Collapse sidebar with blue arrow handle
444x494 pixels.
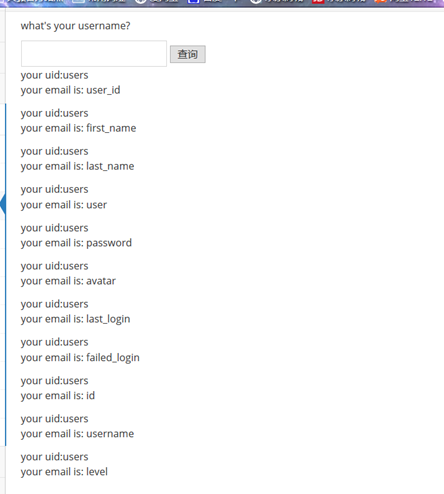3,203
